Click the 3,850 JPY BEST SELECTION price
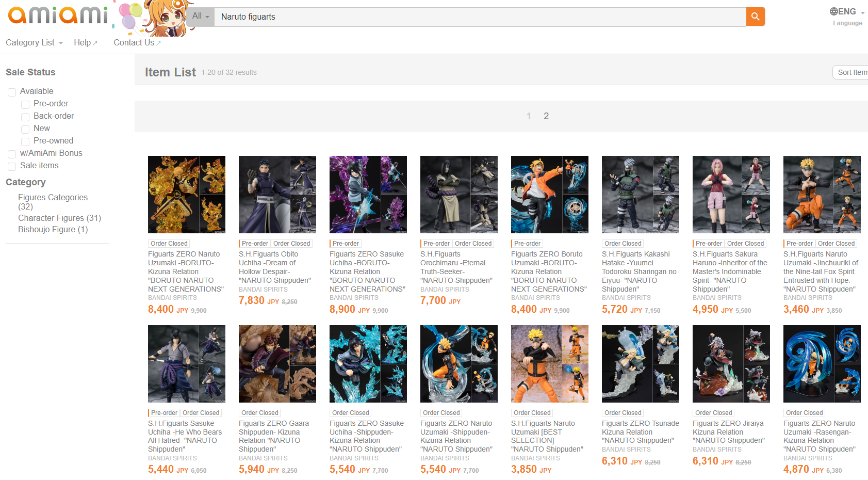 tap(531, 470)
